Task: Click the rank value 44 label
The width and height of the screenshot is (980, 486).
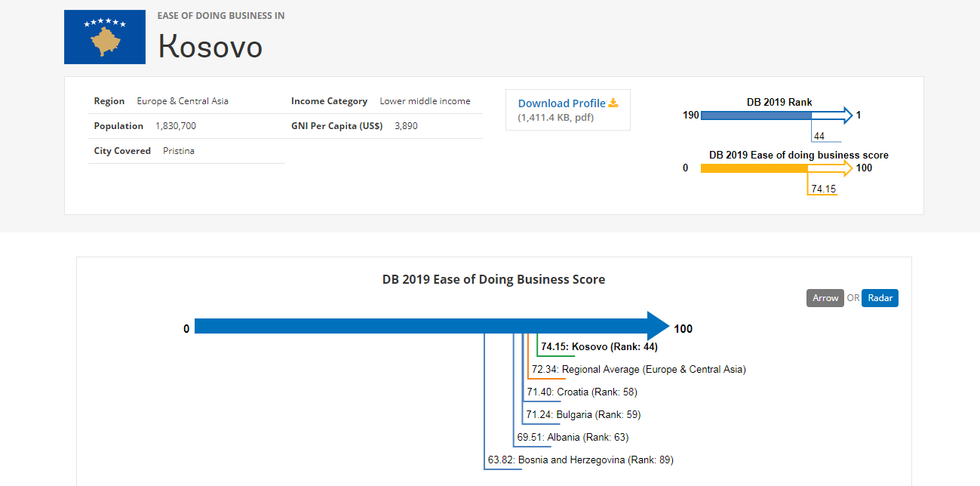Action: [819, 136]
